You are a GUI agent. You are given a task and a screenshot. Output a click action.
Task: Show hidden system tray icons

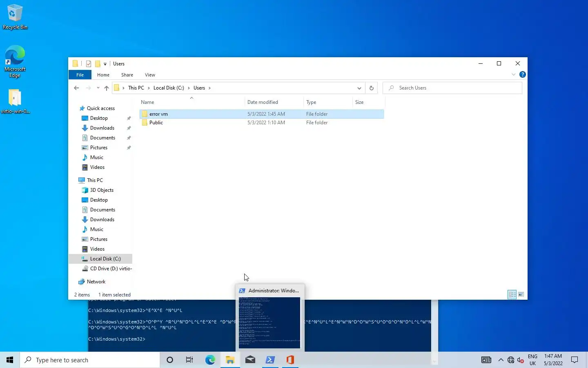[x=501, y=360]
